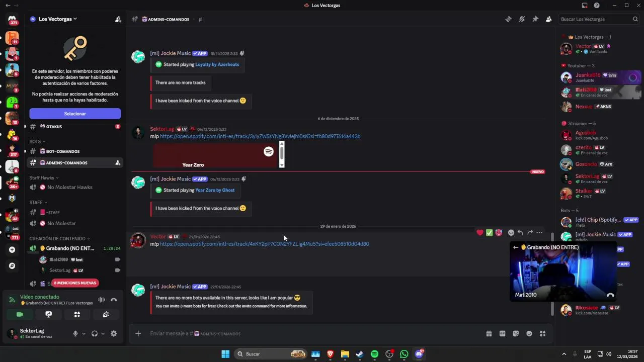644x362 pixels.
Task: Open Grabando (NO ENTRE) voice channel
Action: 75,248
